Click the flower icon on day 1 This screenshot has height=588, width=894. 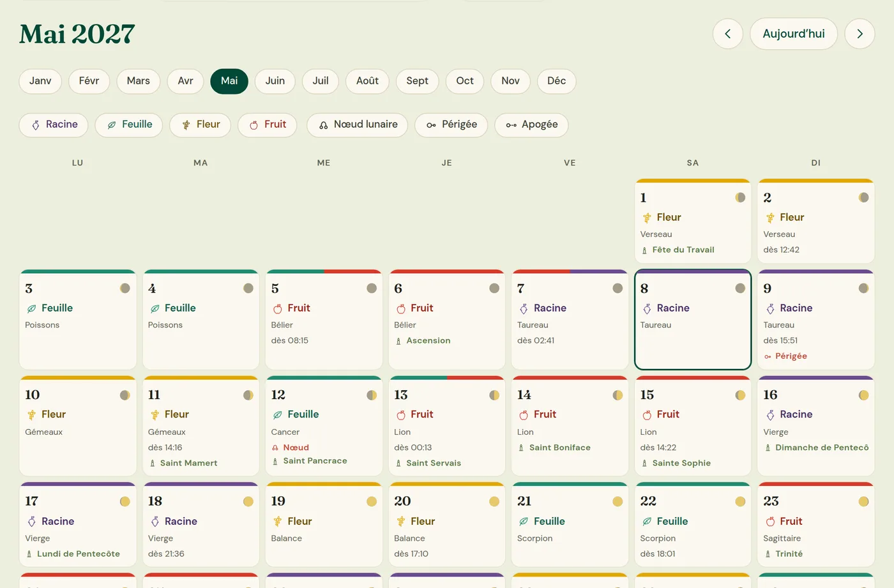point(647,218)
